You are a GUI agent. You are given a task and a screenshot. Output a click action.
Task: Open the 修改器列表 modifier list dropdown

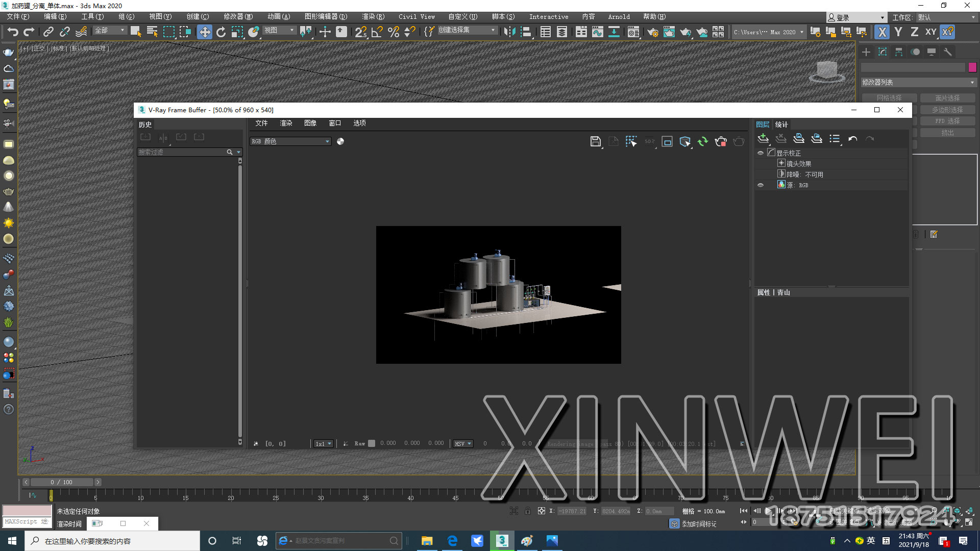(918, 82)
